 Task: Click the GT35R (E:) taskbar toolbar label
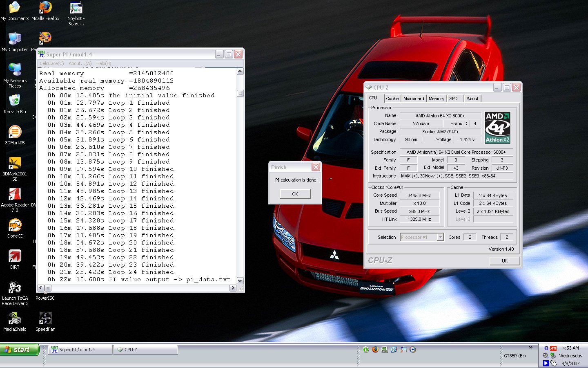coord(514,356)
